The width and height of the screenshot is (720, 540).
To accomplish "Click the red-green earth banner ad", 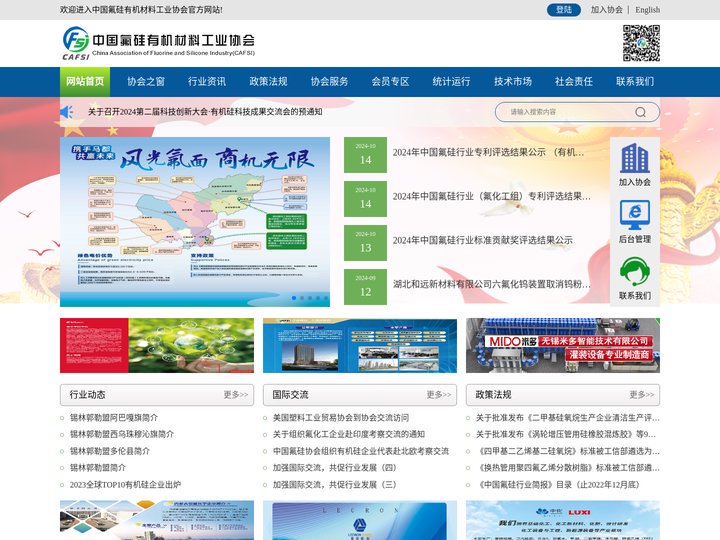I will pos(157,345).
